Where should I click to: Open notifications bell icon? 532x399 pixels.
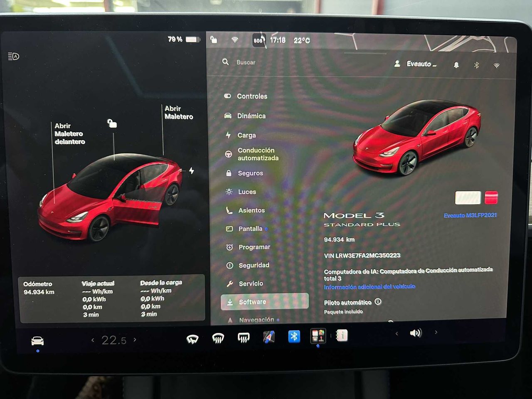point(456,65)
